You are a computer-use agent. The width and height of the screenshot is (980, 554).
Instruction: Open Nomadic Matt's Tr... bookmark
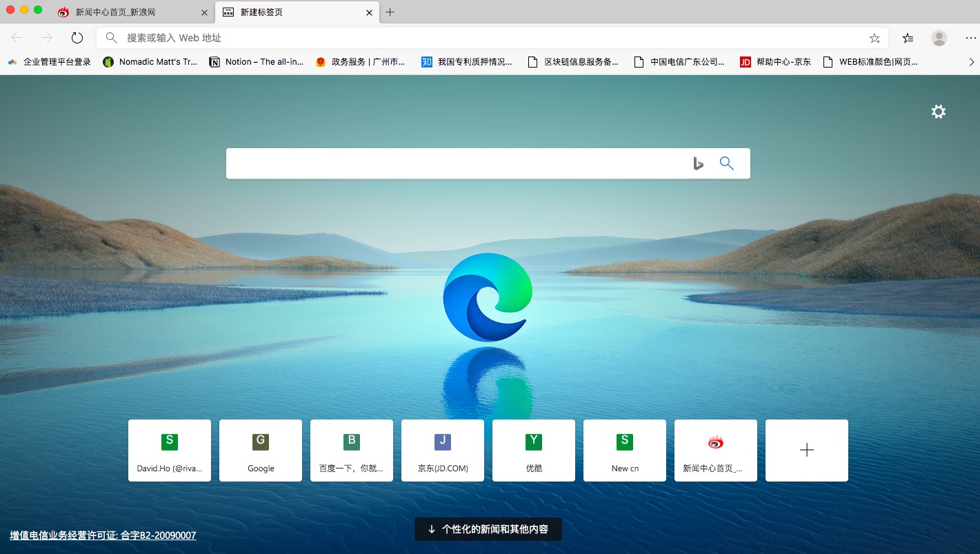coord(150,62)
